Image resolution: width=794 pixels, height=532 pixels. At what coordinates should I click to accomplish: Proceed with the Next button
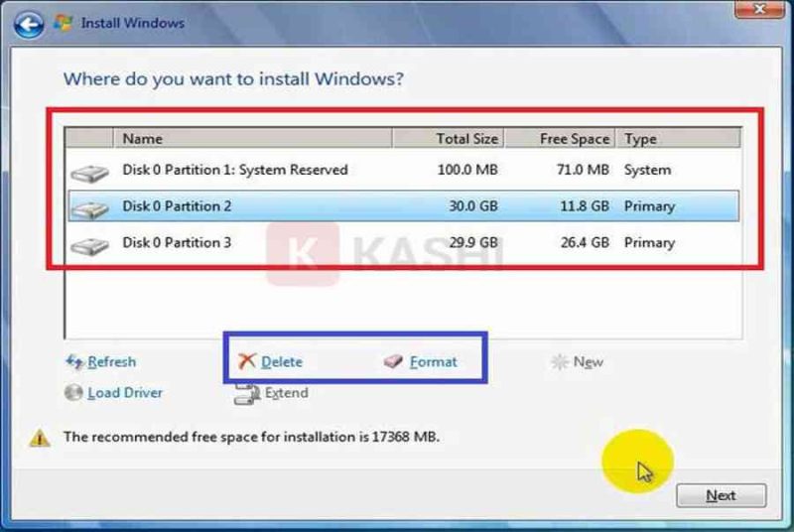point(722,495)
